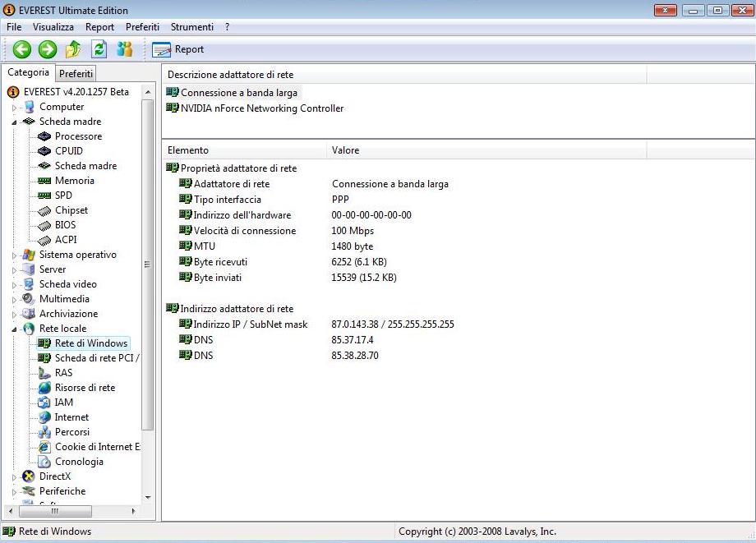Expand the Sistema operativo tree node

14,255
